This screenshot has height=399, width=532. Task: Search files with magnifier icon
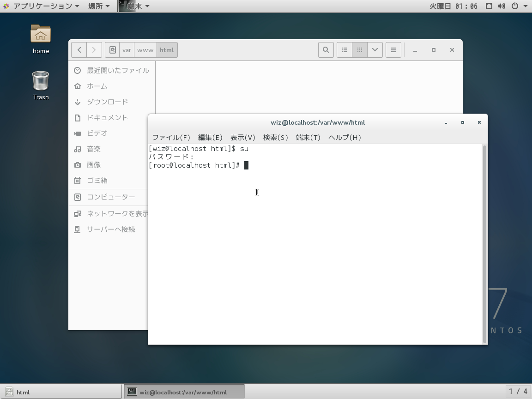click(x=326, y=50)
